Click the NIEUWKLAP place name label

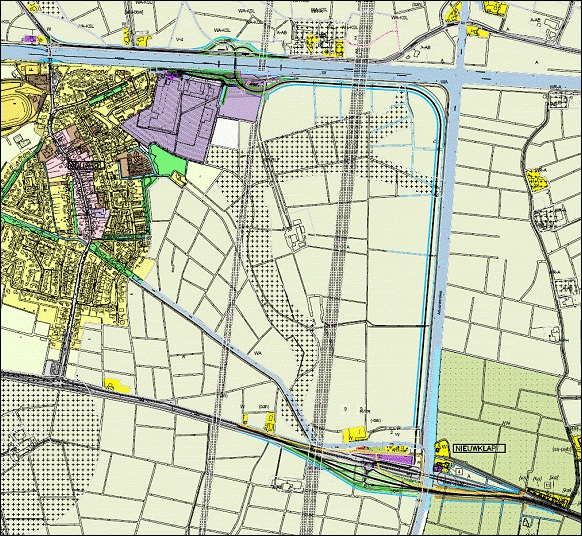coord(480,448)
